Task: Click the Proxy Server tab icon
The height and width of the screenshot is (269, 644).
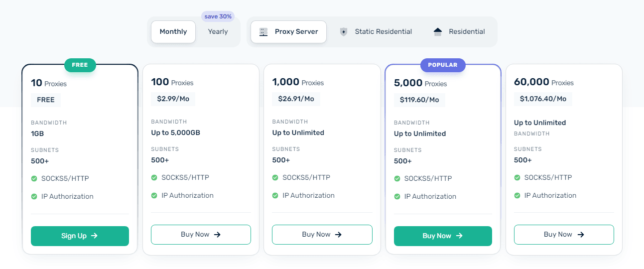Action: point(263,32)
